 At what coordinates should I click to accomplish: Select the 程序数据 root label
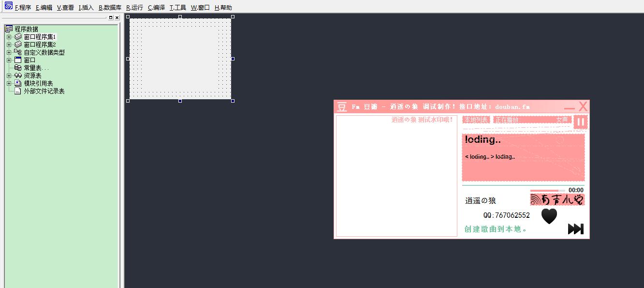26,29
